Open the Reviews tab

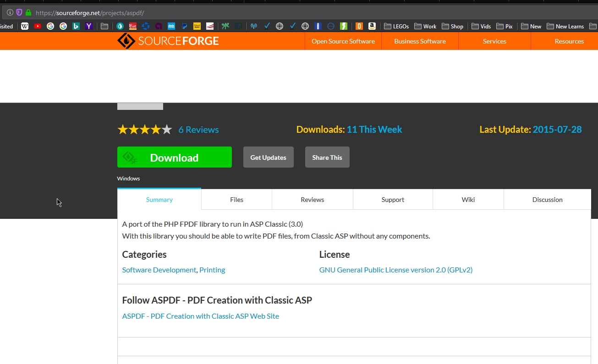click(312, 199)
